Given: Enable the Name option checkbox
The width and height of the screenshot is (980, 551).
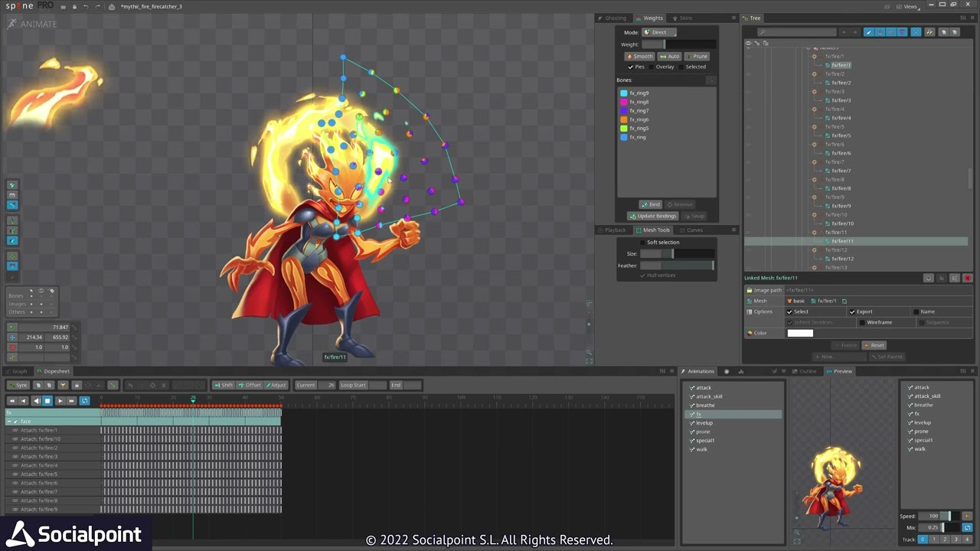Looking at the screenshot, I should coord(916,311).
